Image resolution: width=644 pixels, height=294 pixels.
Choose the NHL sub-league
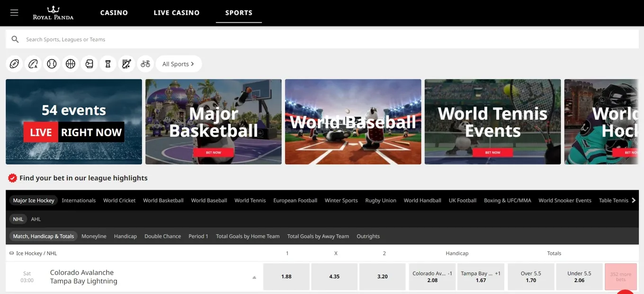point(18,219)
